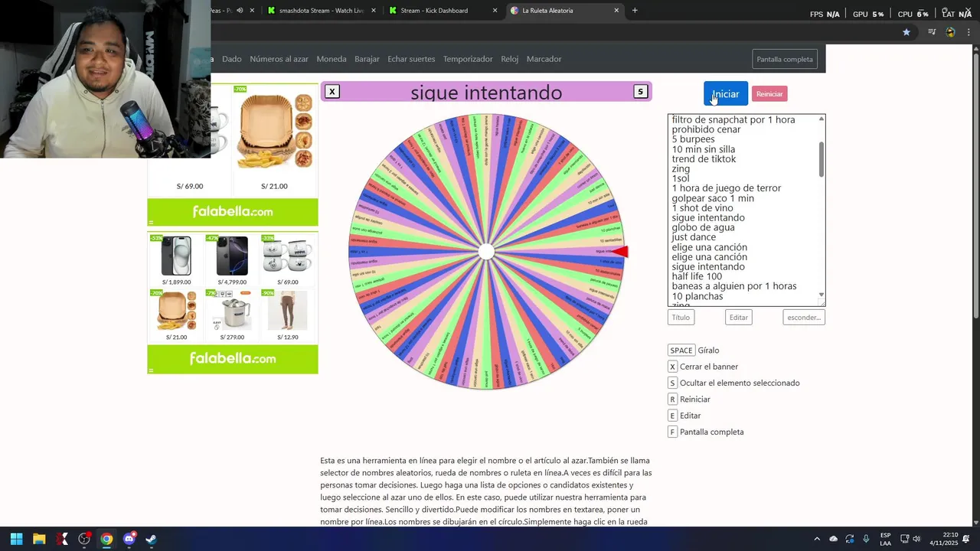This screenshot has width=980, height=551.
Task: Open the Temporizador page
Action: [x=468, y=59]
